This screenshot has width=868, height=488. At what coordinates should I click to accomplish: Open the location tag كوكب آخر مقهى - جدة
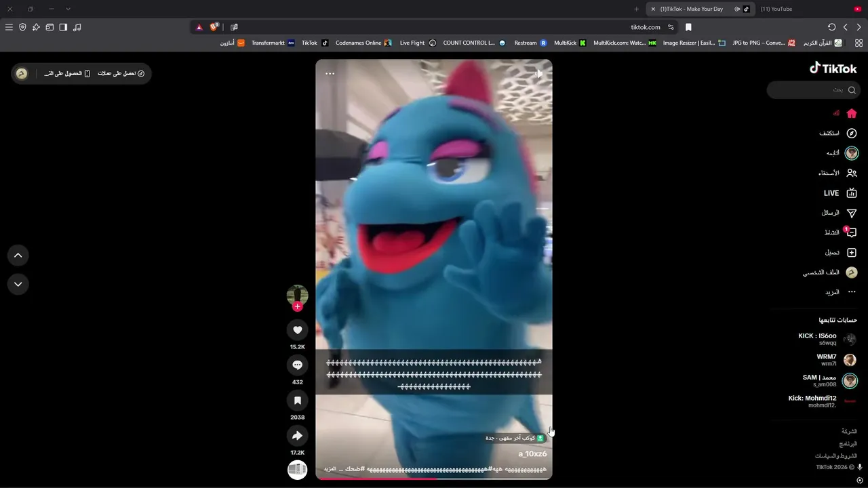(515, 438)
